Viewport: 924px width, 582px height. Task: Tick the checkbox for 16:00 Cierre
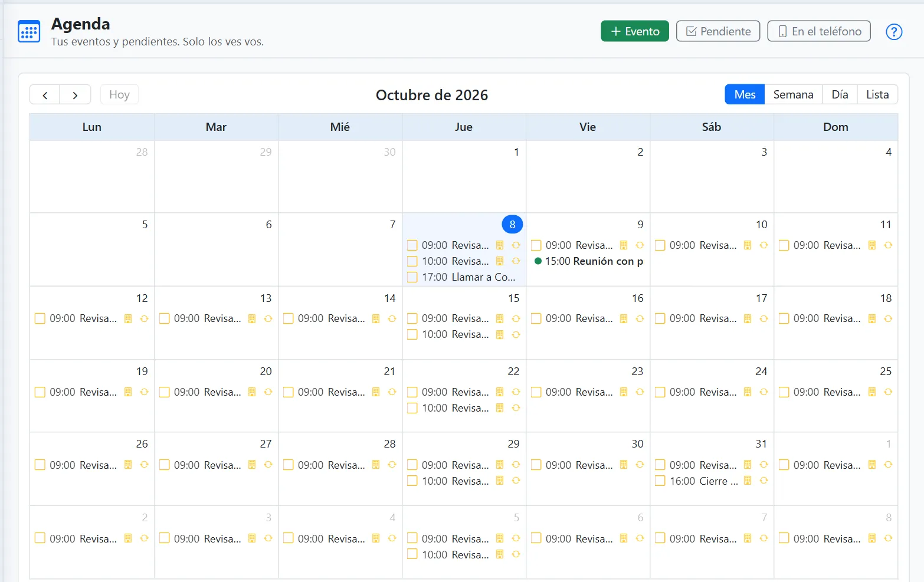(x=660, y=481)
